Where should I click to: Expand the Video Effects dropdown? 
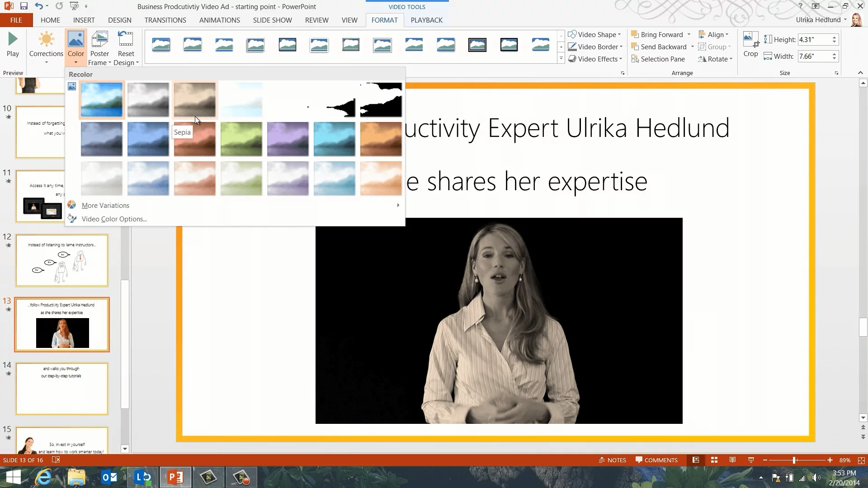coord(596,59)
